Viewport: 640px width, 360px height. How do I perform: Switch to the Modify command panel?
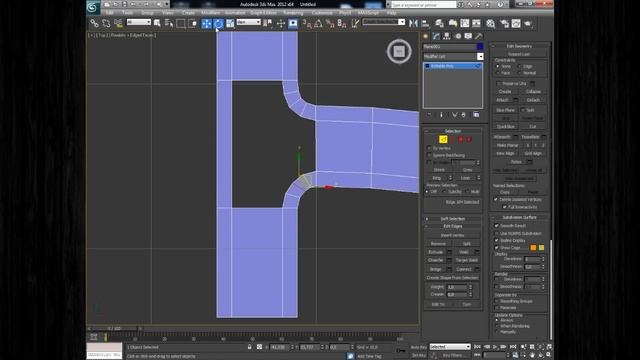[436, 36]
